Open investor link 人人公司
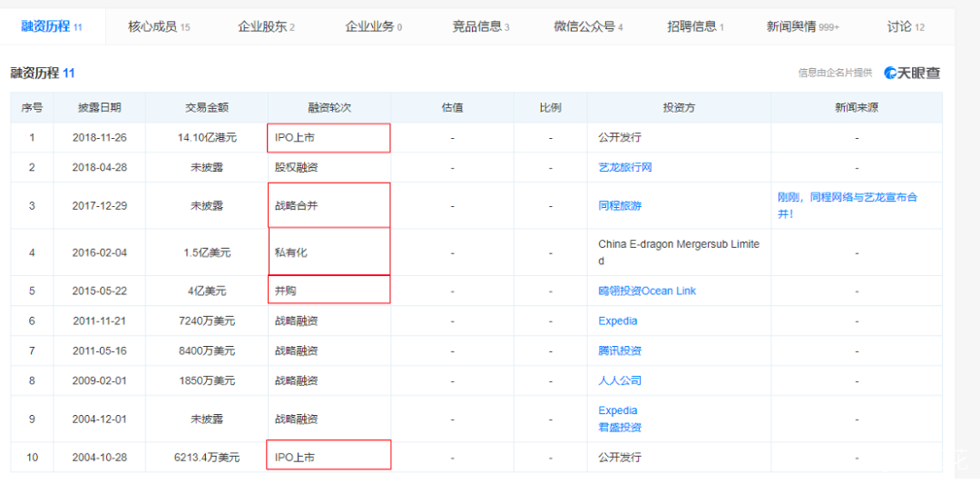 pyautogui.click(x=620, y=380)
